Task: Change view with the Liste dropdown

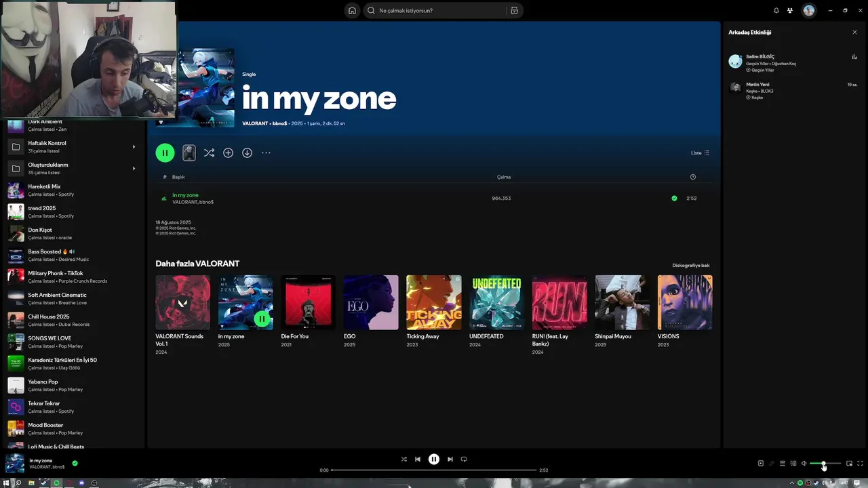Action: coord(700,152)
